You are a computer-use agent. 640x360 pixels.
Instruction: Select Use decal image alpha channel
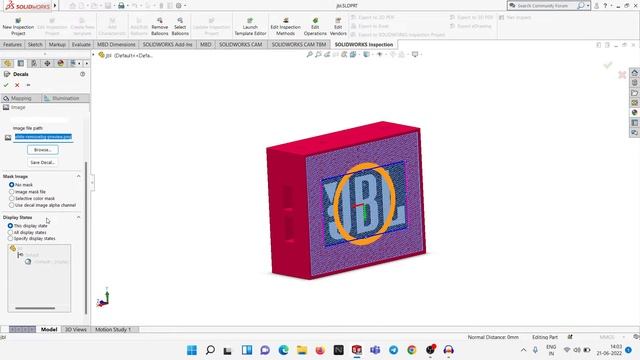tap(11, 205)
